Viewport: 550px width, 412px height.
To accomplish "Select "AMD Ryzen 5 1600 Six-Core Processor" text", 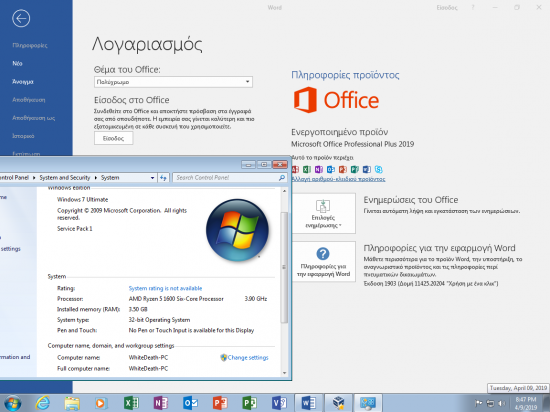I will 176,299.
